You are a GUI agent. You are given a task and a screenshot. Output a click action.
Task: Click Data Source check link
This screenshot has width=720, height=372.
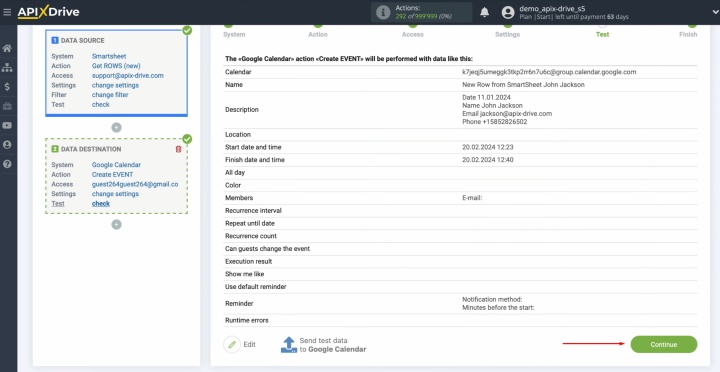click(x=101, y=105)
